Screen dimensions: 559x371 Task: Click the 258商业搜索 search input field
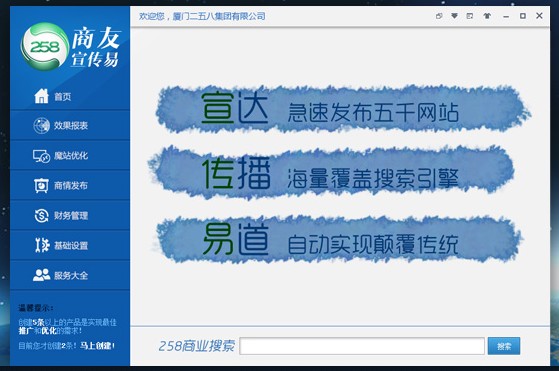(x=362, y=346)
